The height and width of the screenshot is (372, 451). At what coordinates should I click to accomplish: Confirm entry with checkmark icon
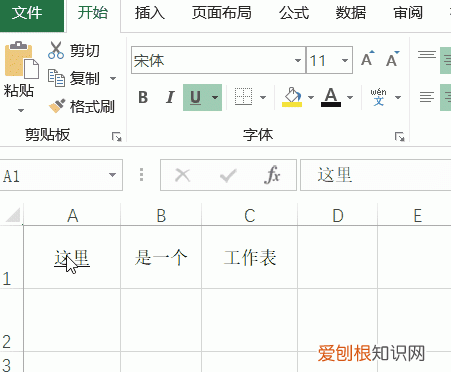(228, 175)
